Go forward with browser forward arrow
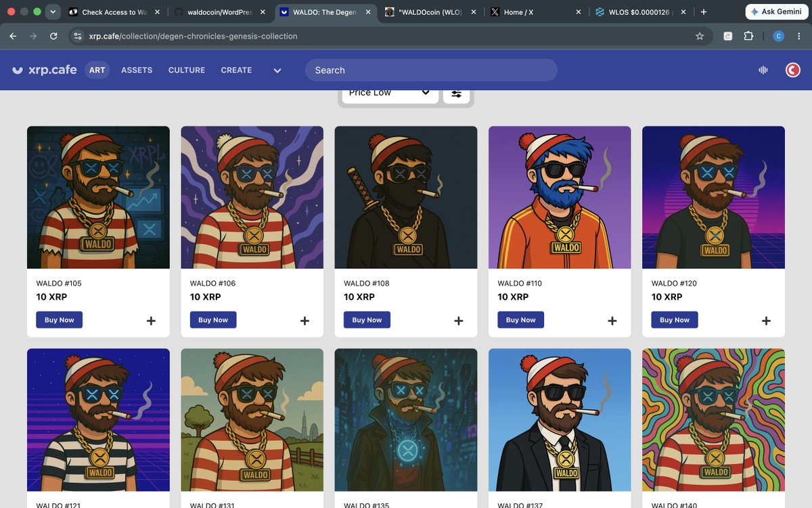This screenshot has width=812, height=508. tap(33, 36)
